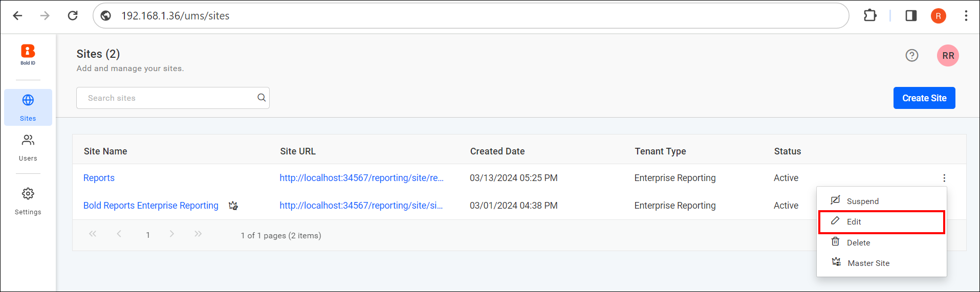Screen dimensions: 980x292
Task: Click the Status column header
Action: (x=788, y=151)
